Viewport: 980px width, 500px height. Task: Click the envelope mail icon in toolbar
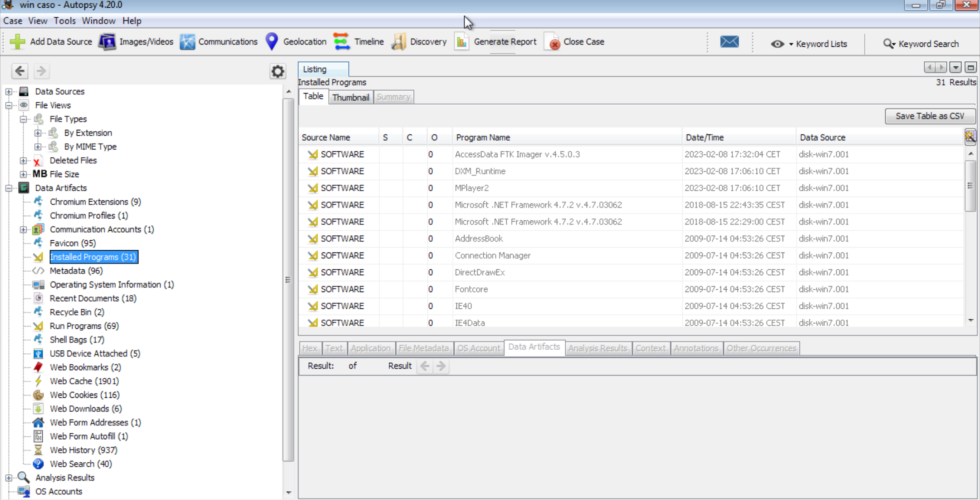[729, 42]
